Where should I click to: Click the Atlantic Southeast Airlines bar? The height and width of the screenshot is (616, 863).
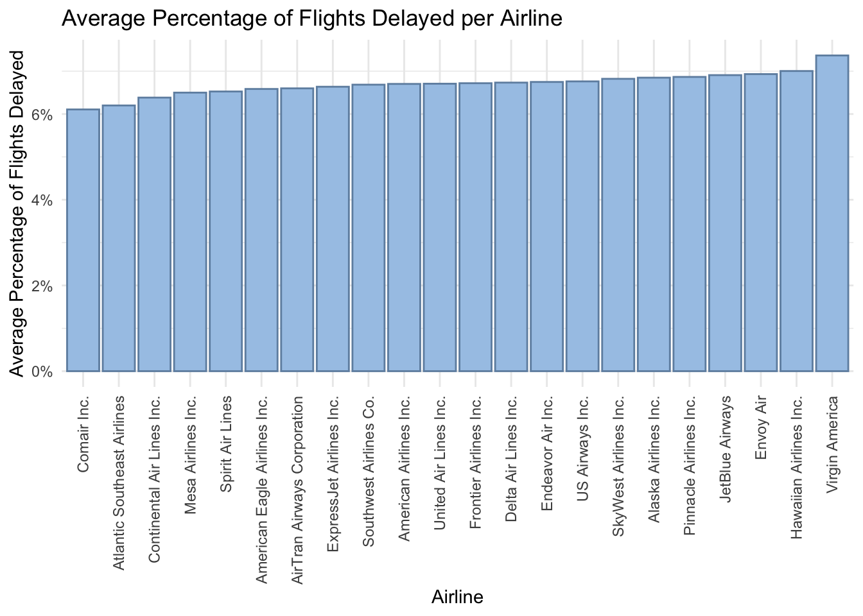119,238
